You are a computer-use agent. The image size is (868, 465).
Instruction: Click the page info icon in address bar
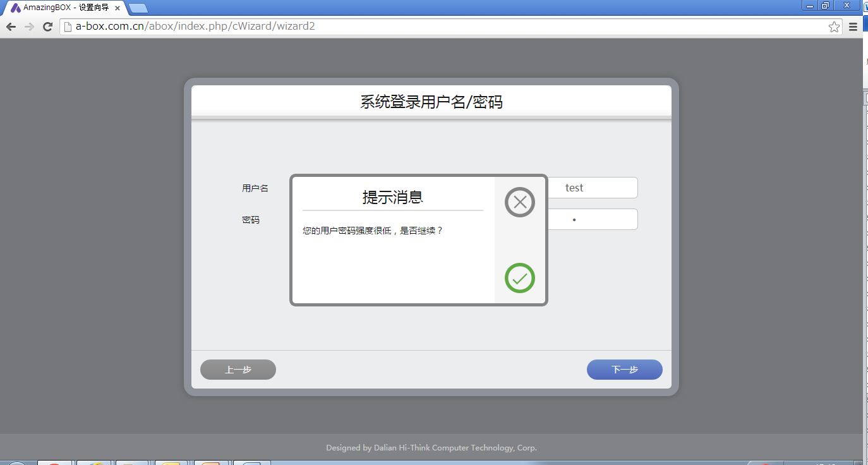[x=67, y=27]
